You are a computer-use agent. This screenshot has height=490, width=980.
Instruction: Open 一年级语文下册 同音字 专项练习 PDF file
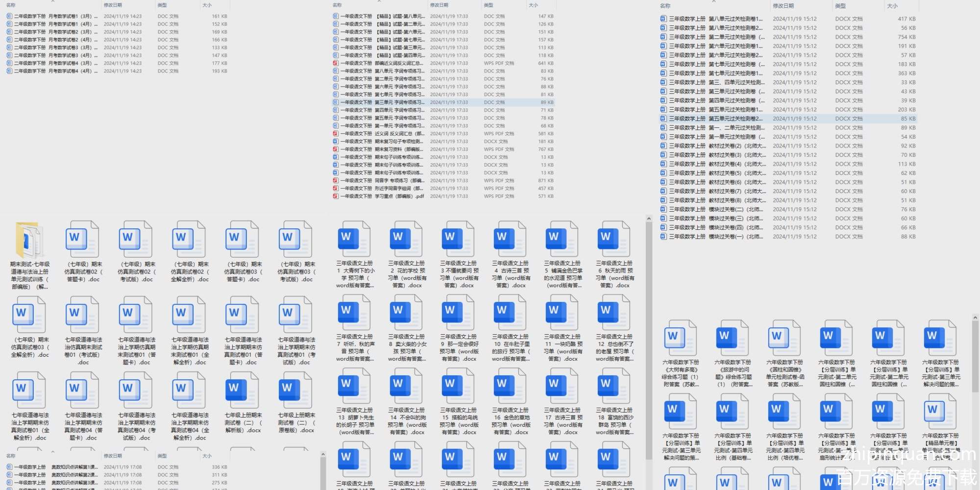click(x=377, y=181)
